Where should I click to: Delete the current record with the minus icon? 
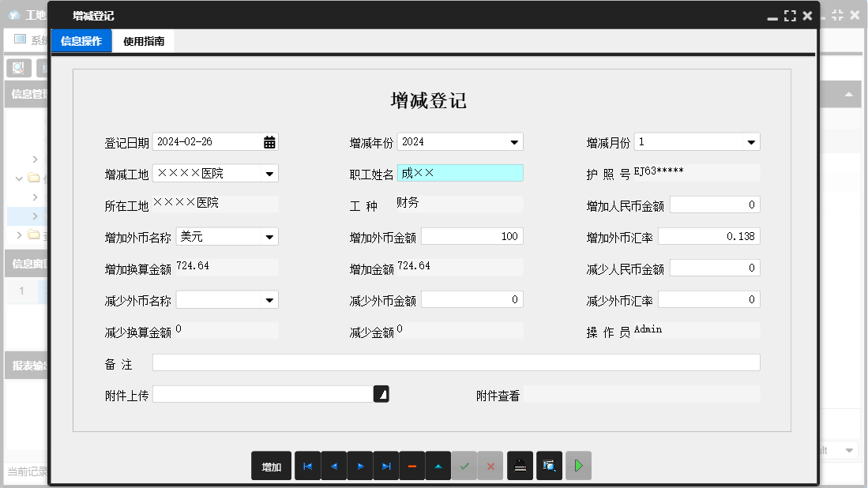411,466
